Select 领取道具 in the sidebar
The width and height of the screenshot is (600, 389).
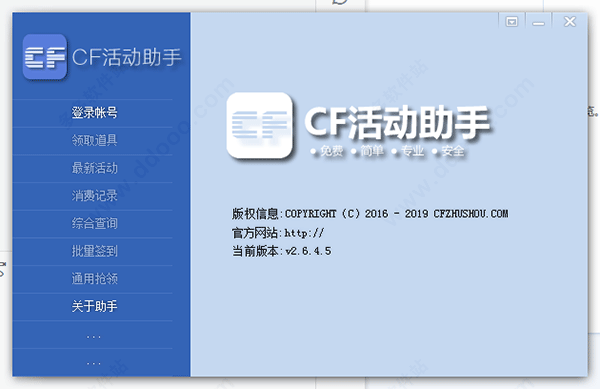point(94,140)
